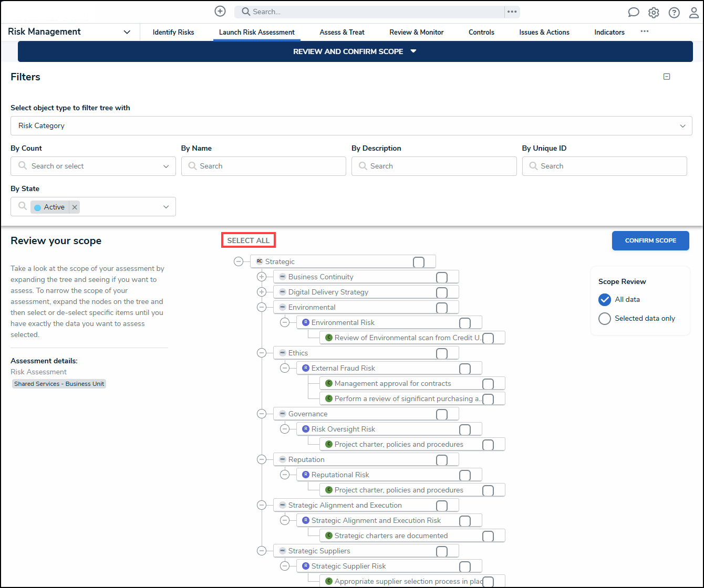Screen dimensions: 704x588
Task: Focus the top global search bar
Action: click(x=369, y=12)
